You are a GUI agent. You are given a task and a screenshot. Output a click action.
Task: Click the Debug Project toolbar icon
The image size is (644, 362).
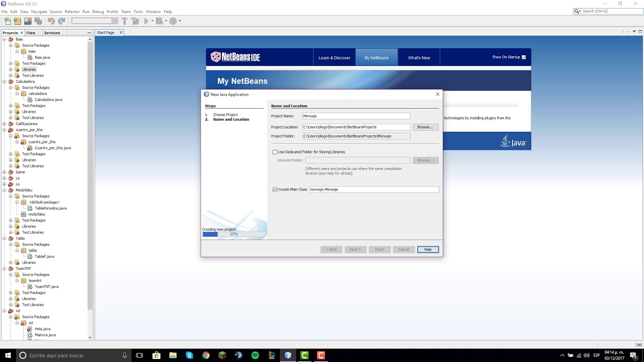coord(159,21)
